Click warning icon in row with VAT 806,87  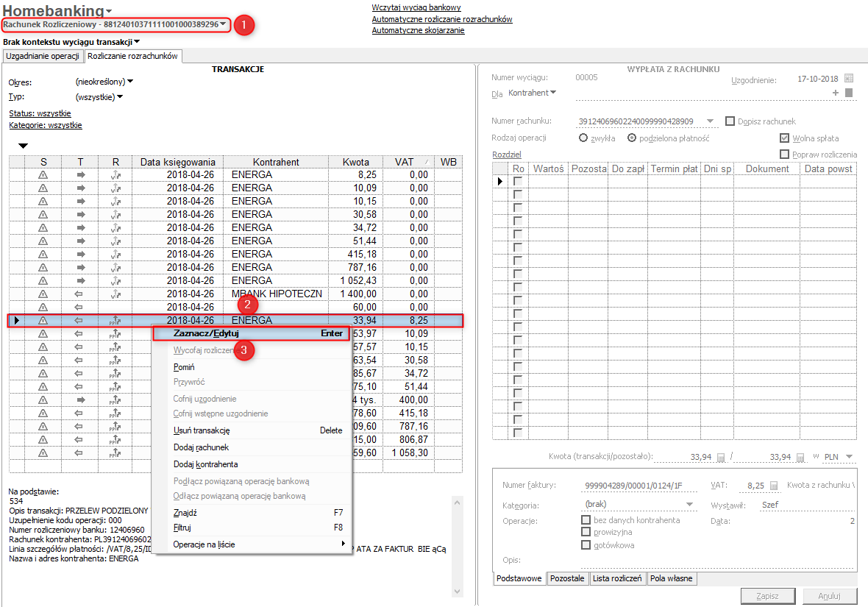pos(43,440)
